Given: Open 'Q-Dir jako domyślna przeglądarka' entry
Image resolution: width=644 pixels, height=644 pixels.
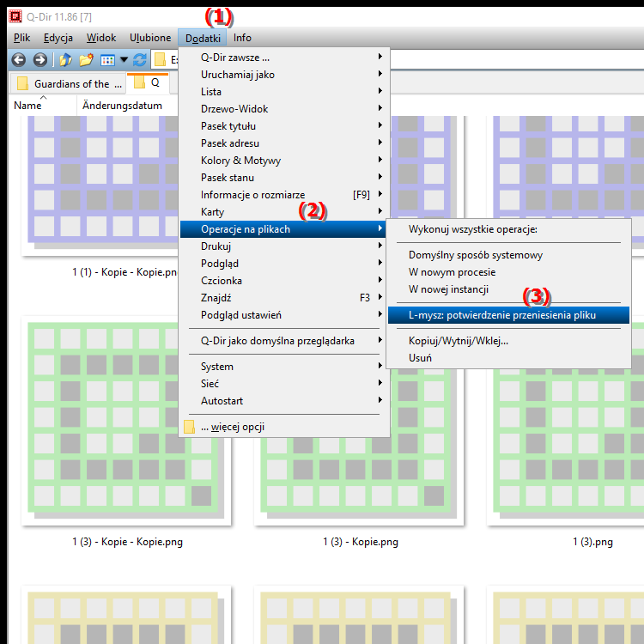Looking at the screenshot, I should pyautogui.click(x=284, y=341).
